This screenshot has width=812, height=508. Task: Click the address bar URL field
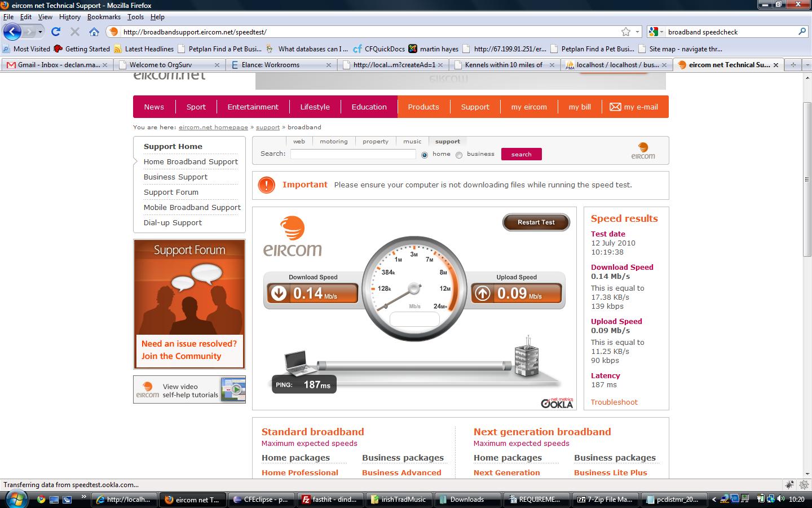[369, 32]
